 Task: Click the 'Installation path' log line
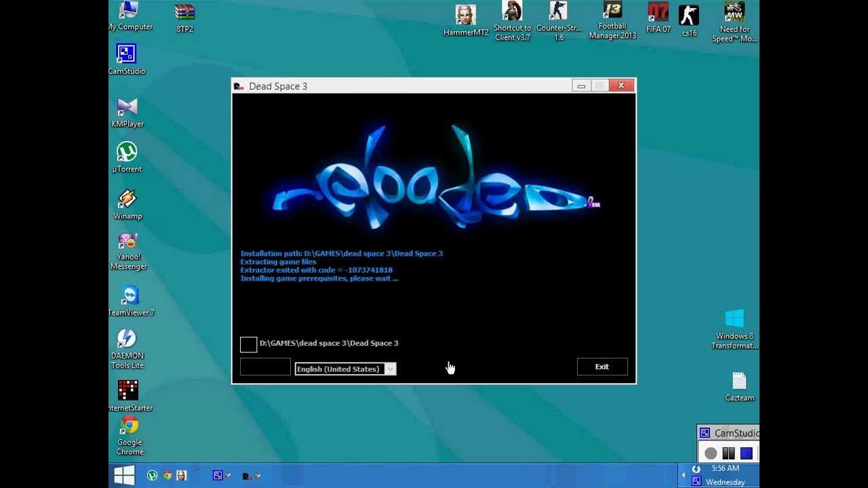341,253
